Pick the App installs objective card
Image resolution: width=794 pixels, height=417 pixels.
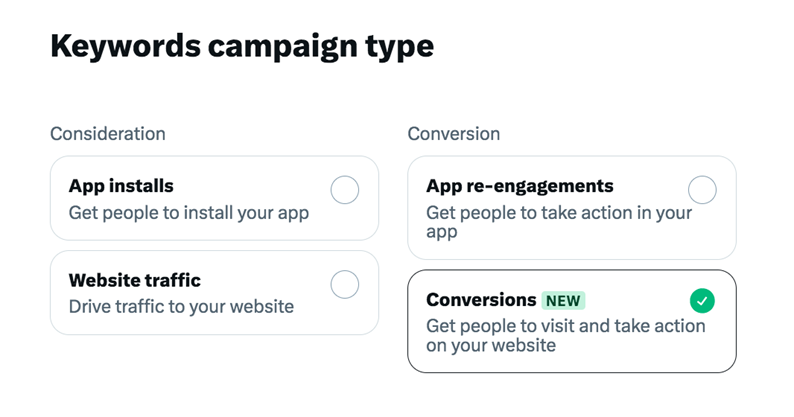[x=214, y=199]
